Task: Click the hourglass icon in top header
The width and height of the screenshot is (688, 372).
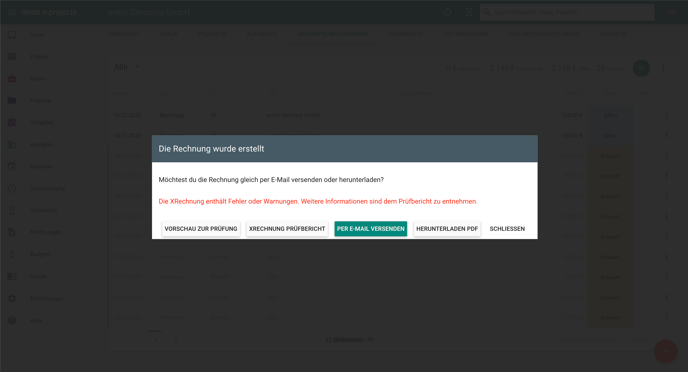Action: [x=469, y=12]
